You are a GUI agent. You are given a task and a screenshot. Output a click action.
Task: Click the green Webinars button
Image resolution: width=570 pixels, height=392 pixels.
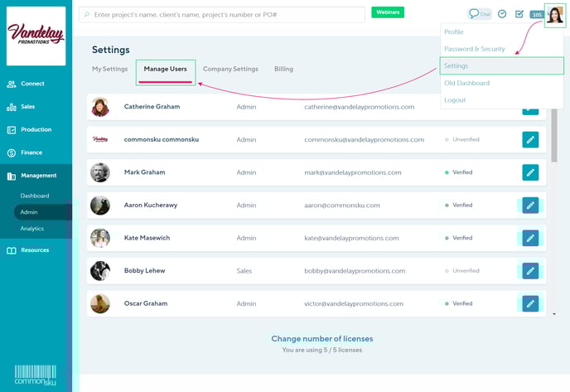tap(388, 13)
